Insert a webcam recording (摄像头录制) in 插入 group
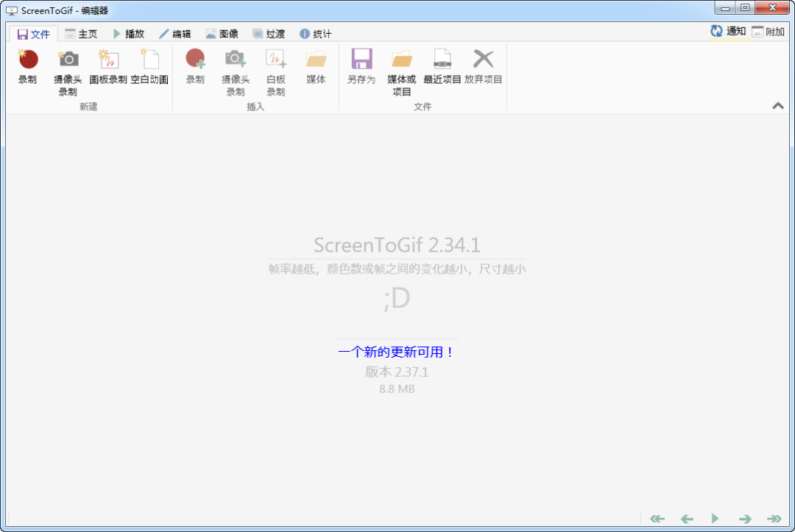 (236, 72)
